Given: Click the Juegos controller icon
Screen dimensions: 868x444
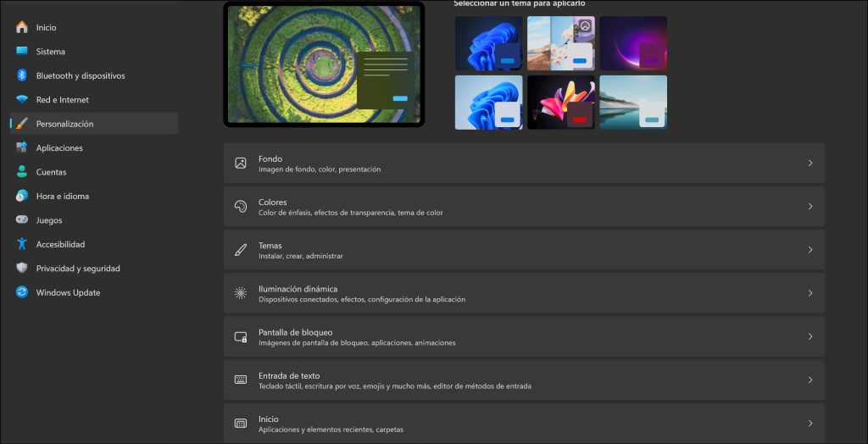Looking at the screenshot, I should [x=22, y=220].
